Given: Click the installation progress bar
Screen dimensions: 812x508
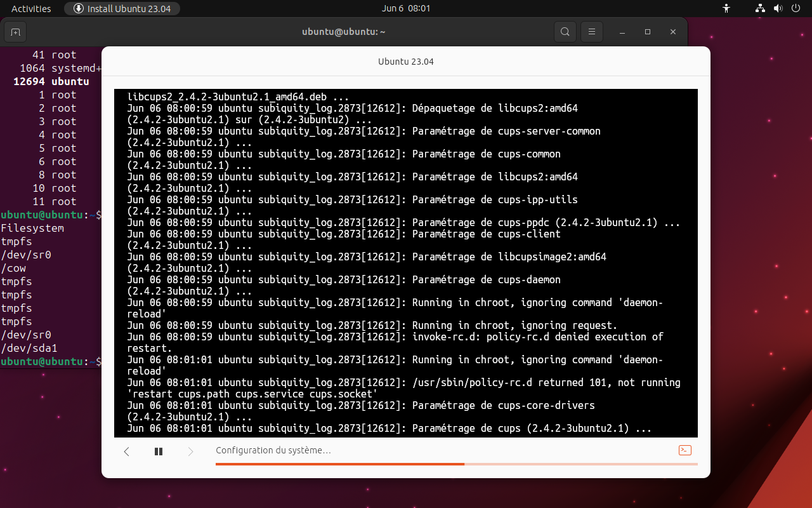Looking at the screenshot, I should 457,464.
